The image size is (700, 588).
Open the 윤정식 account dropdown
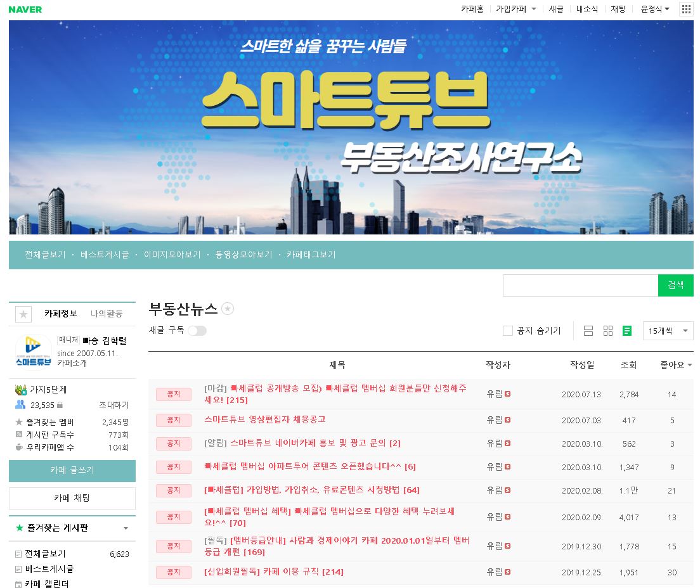[655, 9]
